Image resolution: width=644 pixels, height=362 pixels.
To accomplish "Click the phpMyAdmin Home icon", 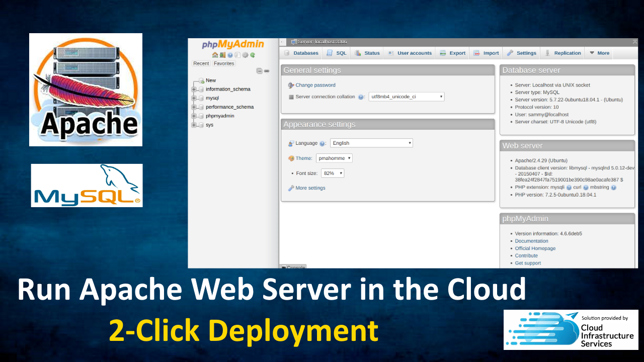I will [215, 55].
